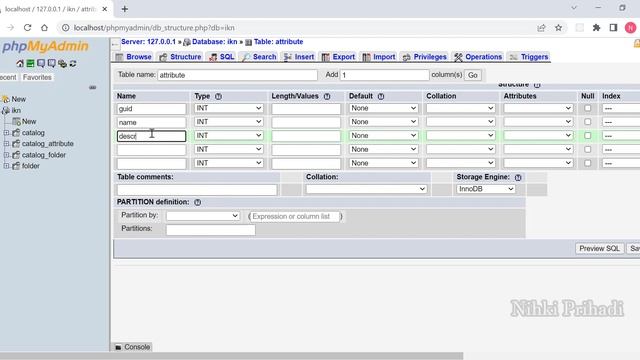The width and height of the screenshot is (640, 360).
Task: Open the Console panel
Action: click(x=133, y=347)
